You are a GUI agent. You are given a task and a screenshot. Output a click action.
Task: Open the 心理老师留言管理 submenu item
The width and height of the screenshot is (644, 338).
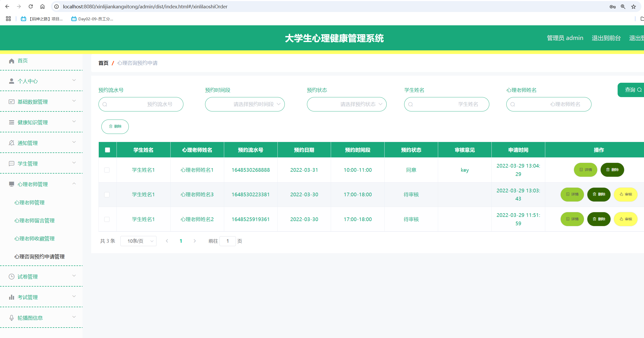click(x=34, y=221)
